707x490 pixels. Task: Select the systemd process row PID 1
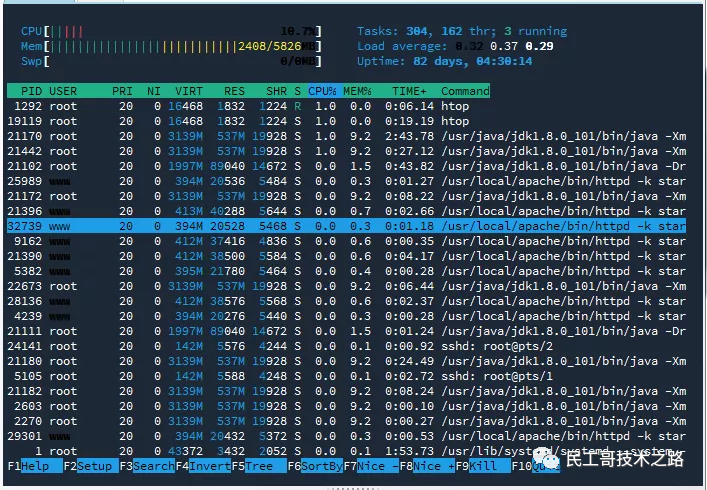pyautogui.click(x=346, y=451)
